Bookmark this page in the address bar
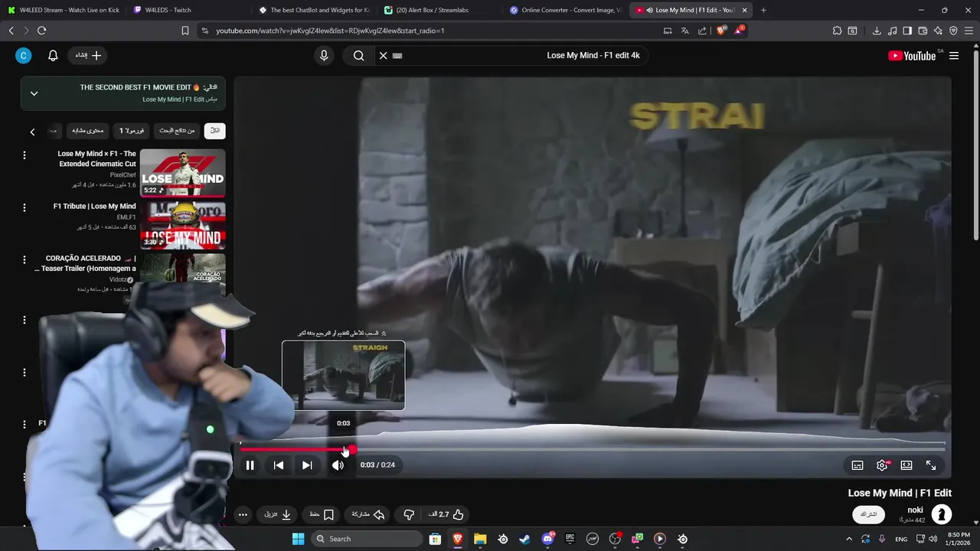980x551 pixels. [x=185, y=31]
